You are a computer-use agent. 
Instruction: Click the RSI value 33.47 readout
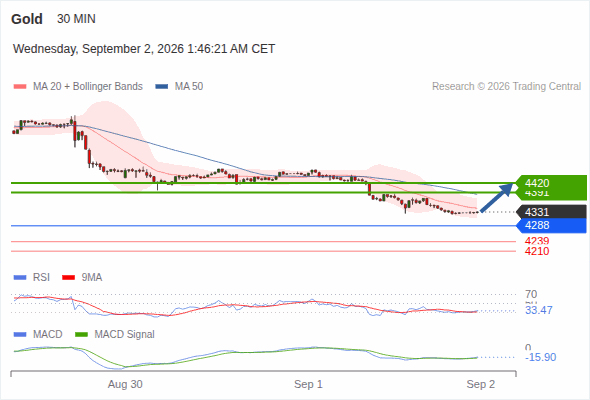(539, 310)
